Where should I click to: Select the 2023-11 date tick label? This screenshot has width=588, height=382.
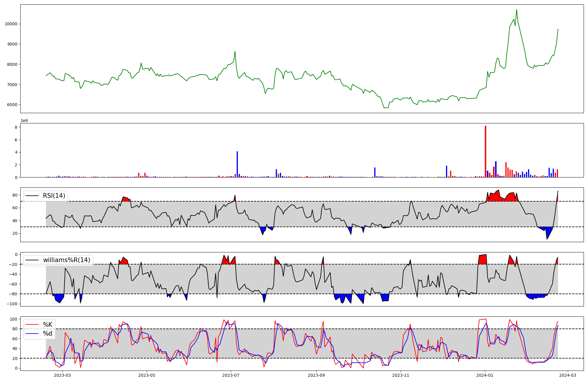point(400,375)
